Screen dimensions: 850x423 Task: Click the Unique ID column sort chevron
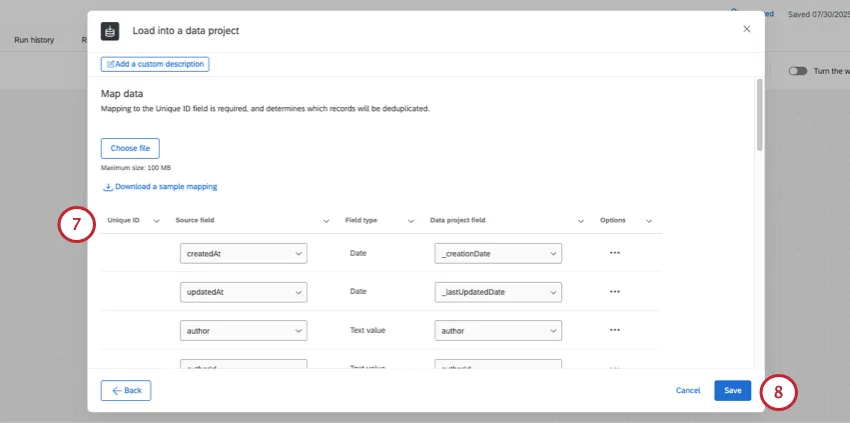coord(156,221)
